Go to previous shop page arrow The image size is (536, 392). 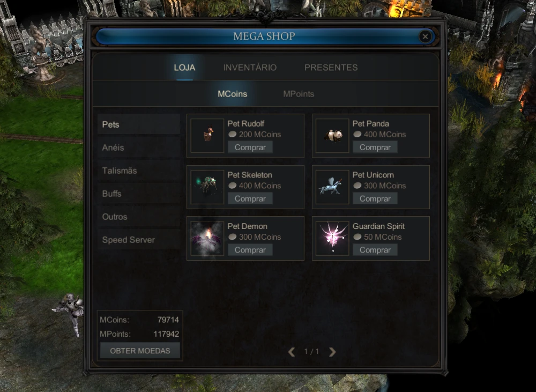pos(291,352)
